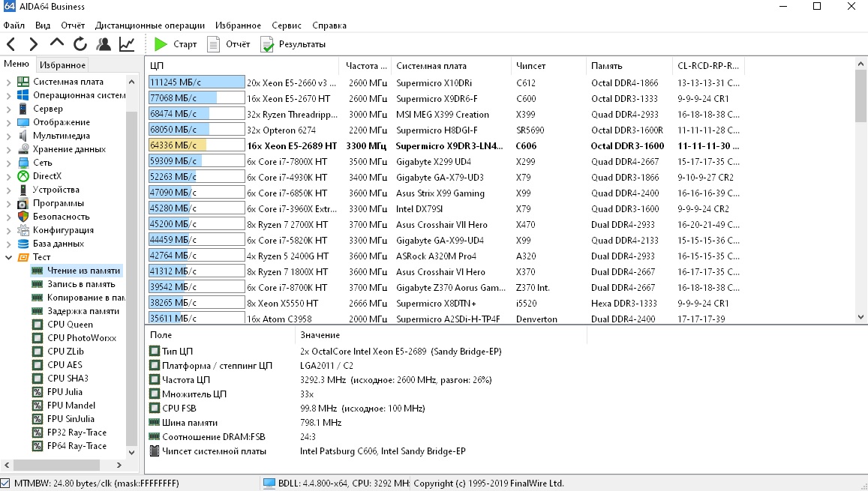
Task: Select Запись в память test
Action: point(81,284)
